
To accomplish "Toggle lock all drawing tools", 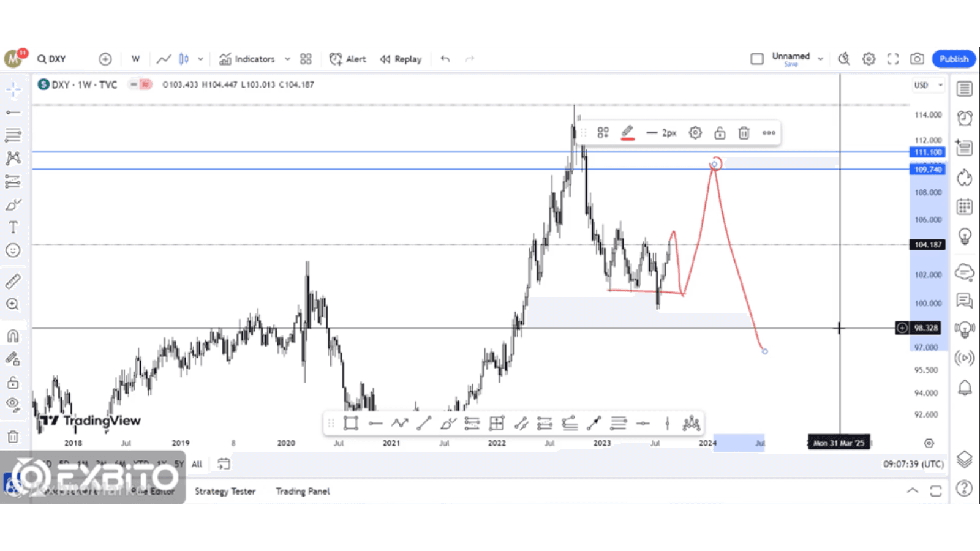I will coord(13,383).
